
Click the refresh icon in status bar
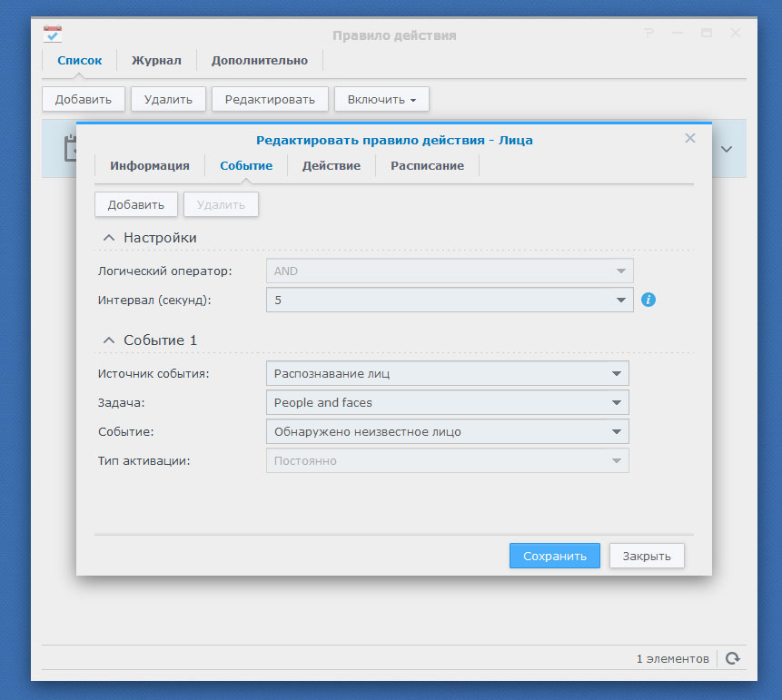click(733, 658)
